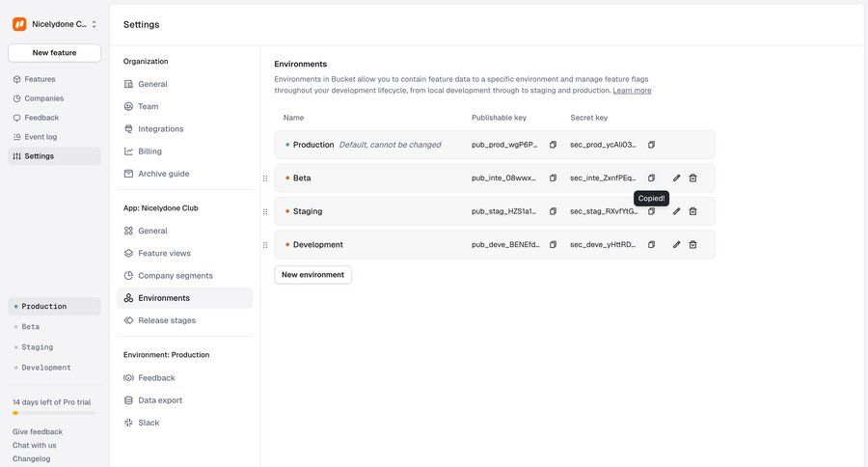The height and width of the screenshot is (467, 868).
Task: Click the New feature button
Action: [54, 53]
